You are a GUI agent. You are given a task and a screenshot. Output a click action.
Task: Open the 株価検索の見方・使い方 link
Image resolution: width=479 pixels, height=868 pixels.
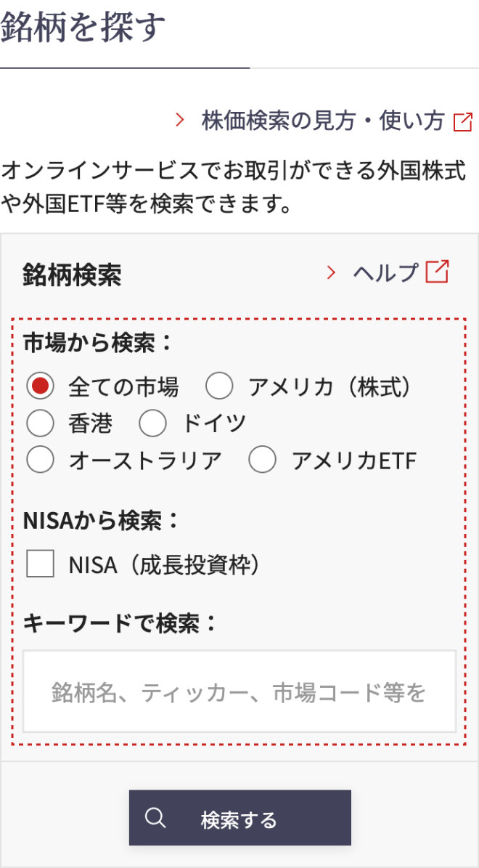(x=323, y=121)
